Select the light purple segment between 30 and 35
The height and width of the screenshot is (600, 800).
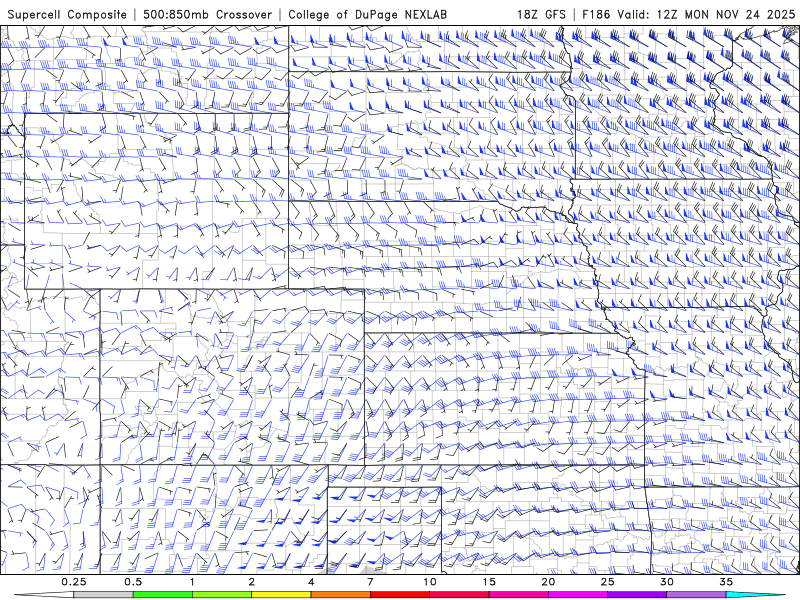click(696, 595)
